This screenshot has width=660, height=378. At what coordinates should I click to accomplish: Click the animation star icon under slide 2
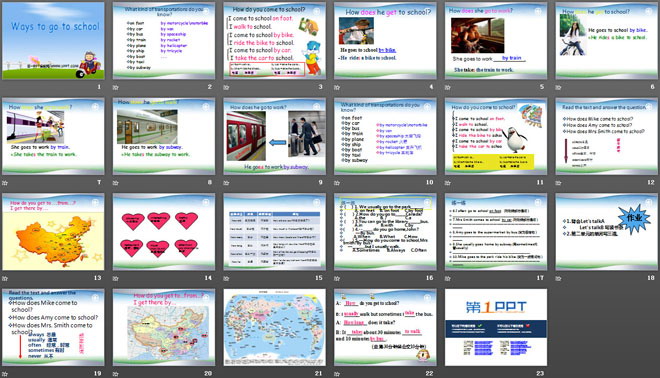coord(115,88)
